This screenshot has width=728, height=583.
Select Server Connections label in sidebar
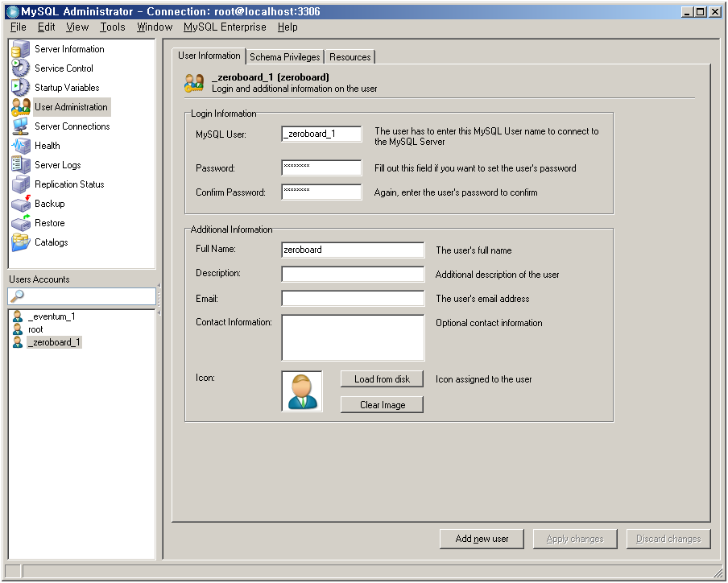[72, 126]
